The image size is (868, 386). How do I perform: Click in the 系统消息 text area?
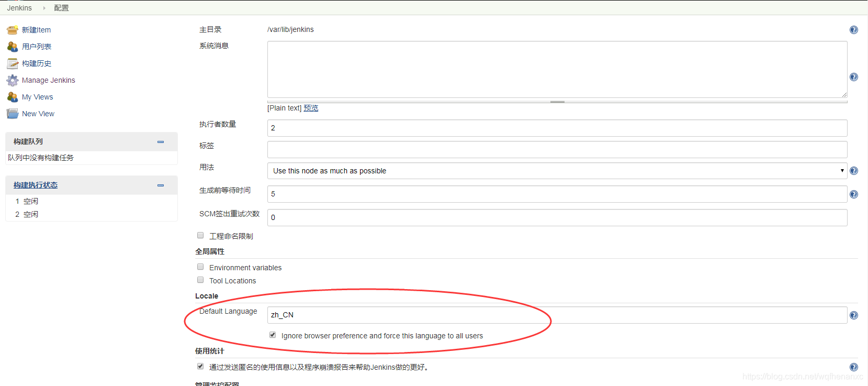557,69
